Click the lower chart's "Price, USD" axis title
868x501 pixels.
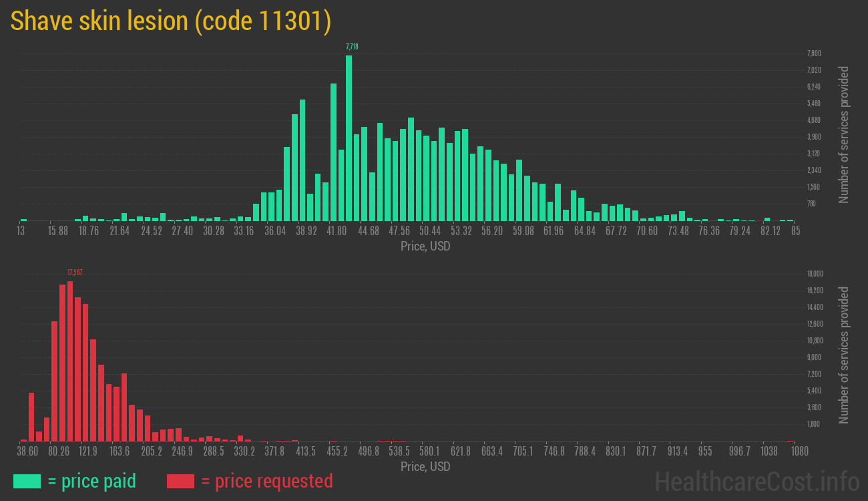pos(425,466)
